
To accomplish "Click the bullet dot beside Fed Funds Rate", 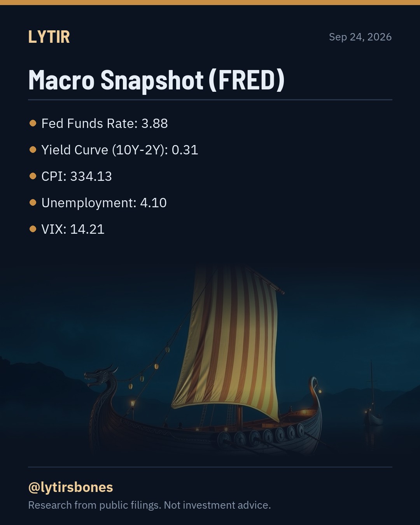I will 33,123.
